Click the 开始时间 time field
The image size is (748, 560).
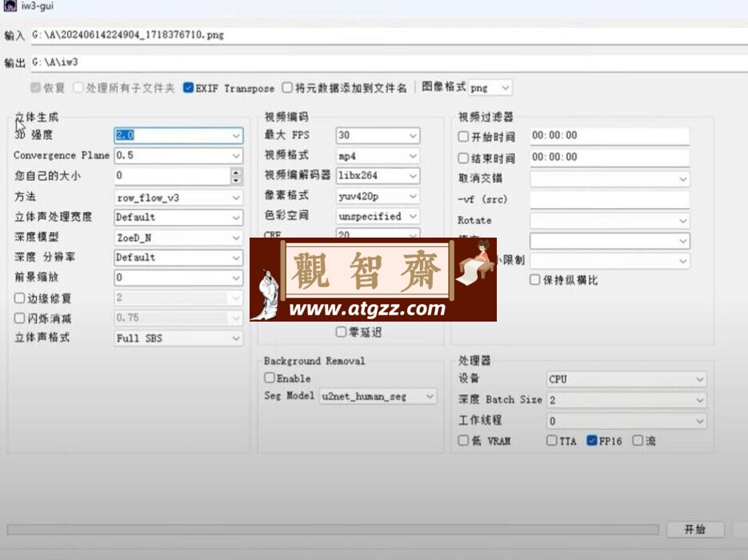[609, 136]
